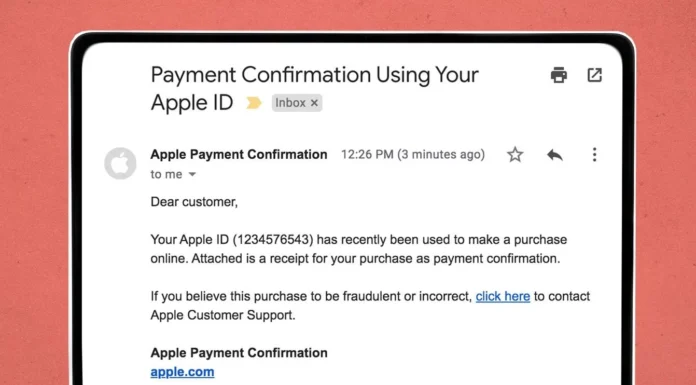
Task: Open the Apple logo sender avatar
Action: coord(120,163)
